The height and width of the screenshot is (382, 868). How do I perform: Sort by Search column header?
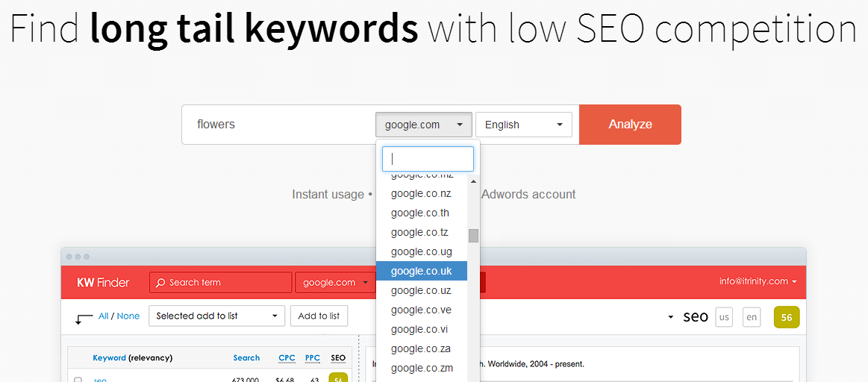pyautogui.click(x=246, y=357)
